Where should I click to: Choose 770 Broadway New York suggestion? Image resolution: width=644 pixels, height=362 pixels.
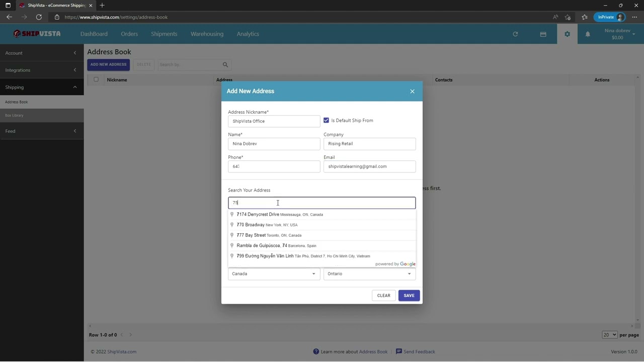322,225
